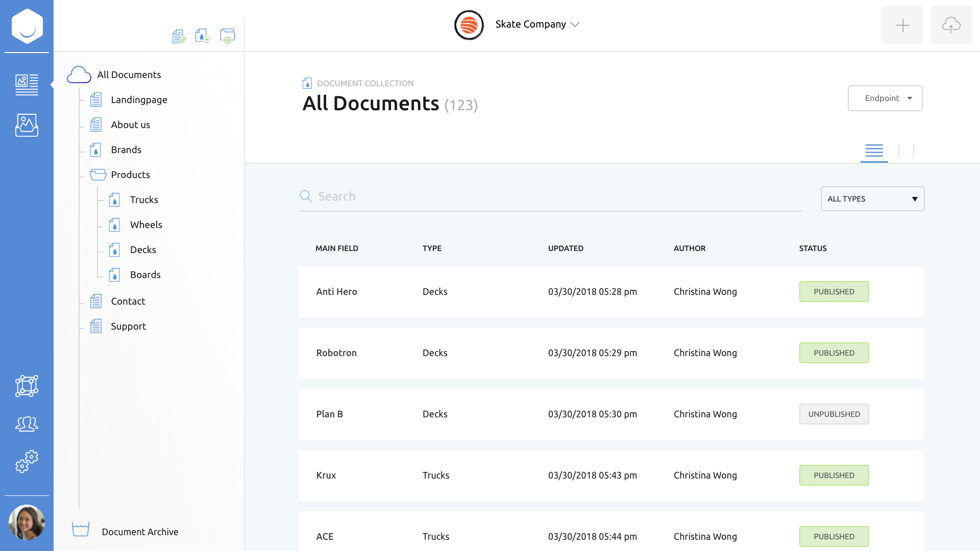
Task: Toggle list view layout button
Action: tap(874, 149)
